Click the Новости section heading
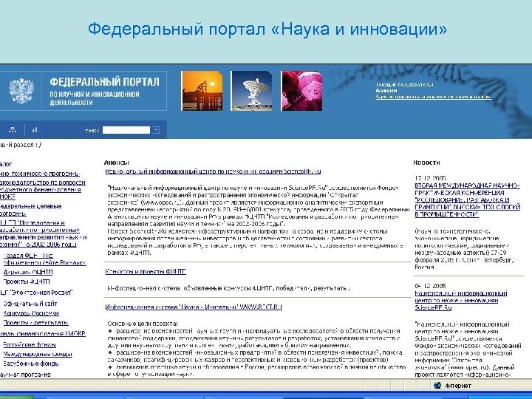This screenshot has width=532, height=399. 426,163
